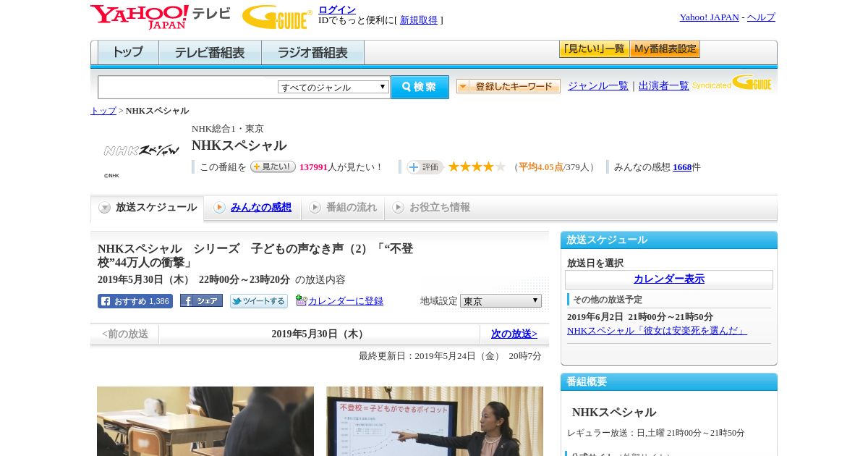The width and height of the screenshot is (868, 456).
Task: Click the My番組表設定 button
Action: (665, 49)
